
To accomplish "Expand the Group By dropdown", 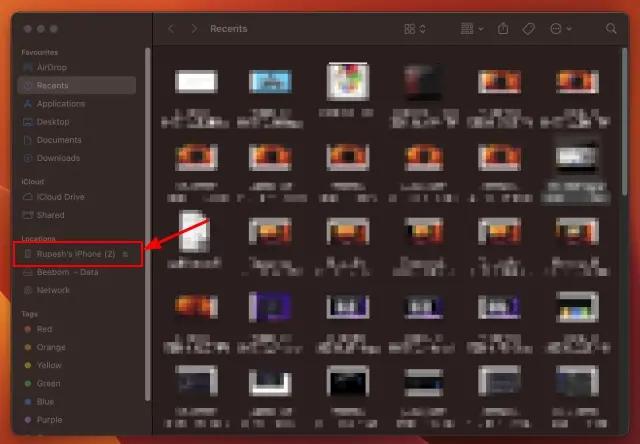I will [472, 29].
